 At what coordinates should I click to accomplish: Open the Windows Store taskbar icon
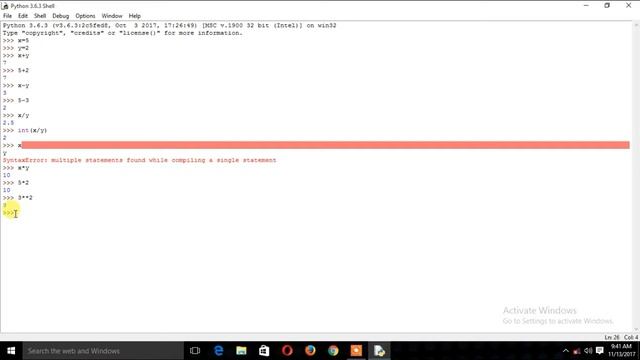pos(264,351)
